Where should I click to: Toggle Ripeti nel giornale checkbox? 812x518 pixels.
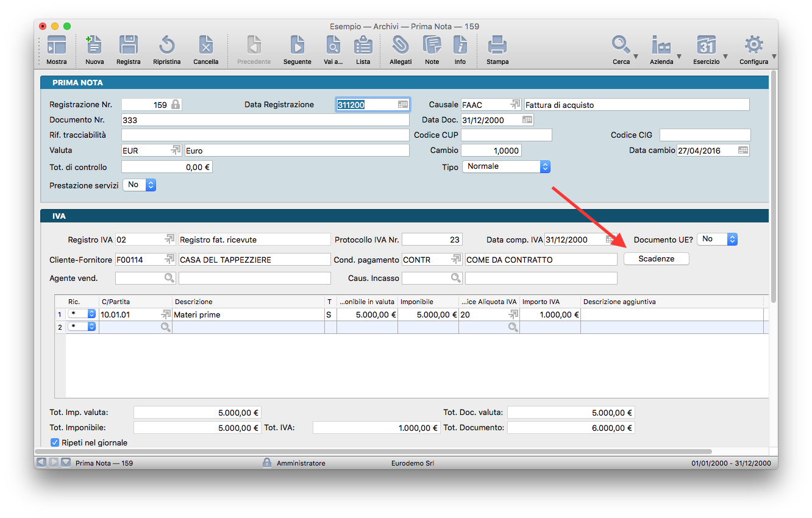pyautogui.click(x=55, y=442)
